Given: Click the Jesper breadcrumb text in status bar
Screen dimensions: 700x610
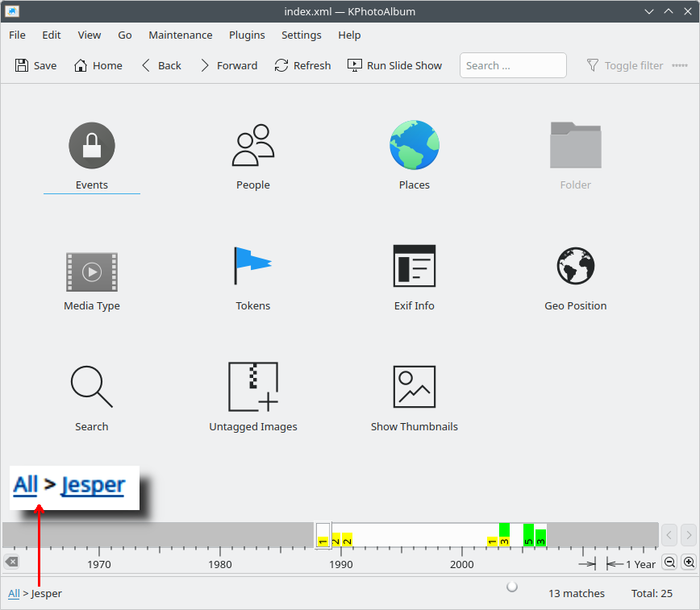Looking at the screenshot, I should (47, 594).
